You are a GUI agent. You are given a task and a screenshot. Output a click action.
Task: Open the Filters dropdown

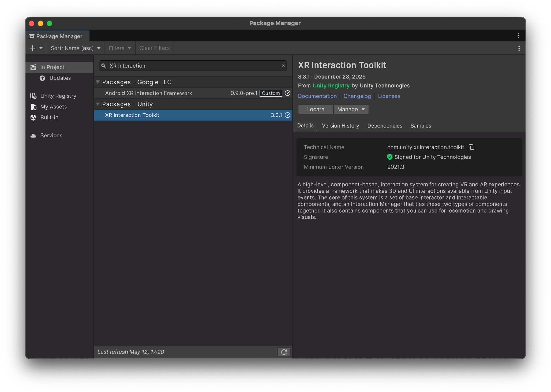pos(120,48)
